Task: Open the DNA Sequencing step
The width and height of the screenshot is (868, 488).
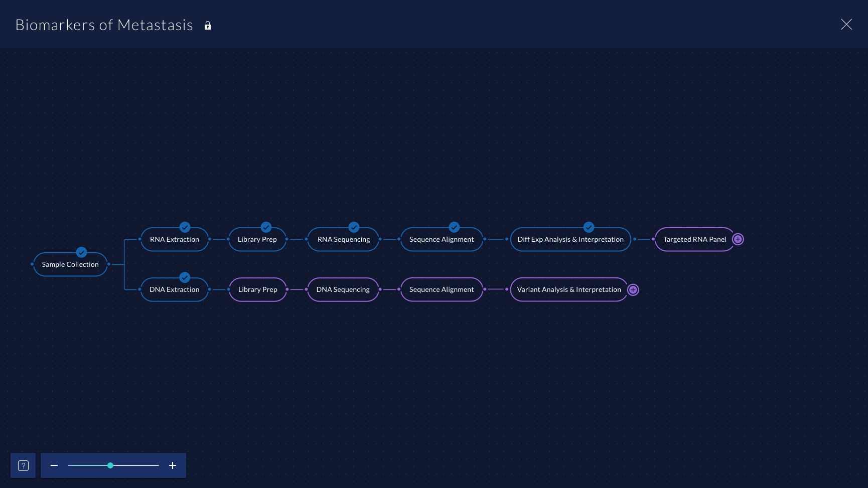Action: click(343, 289)
